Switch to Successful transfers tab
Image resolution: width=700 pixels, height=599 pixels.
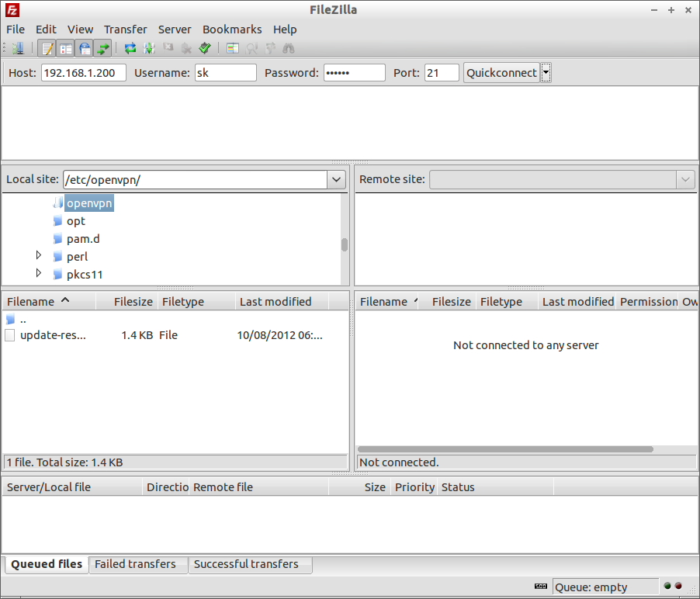[250, 564]
